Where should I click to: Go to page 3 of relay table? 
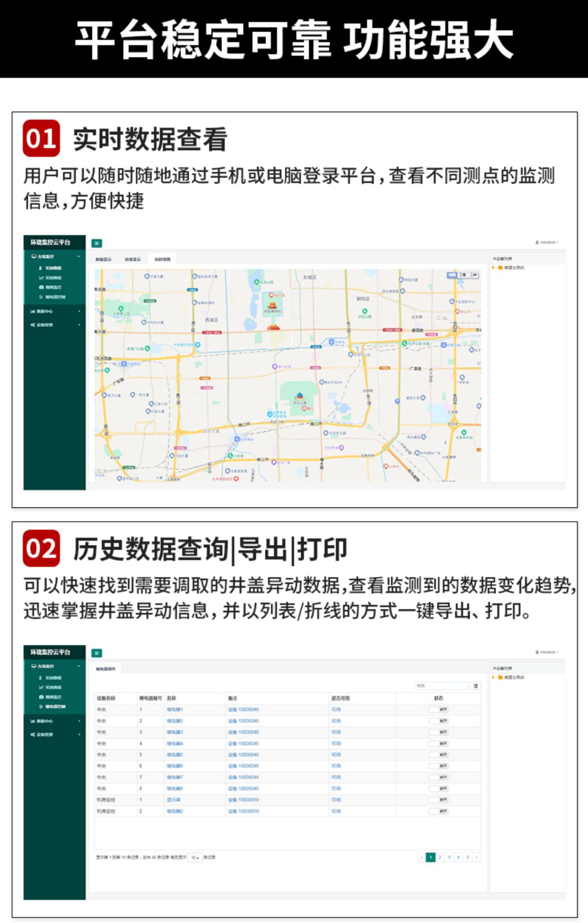point(449,857)
